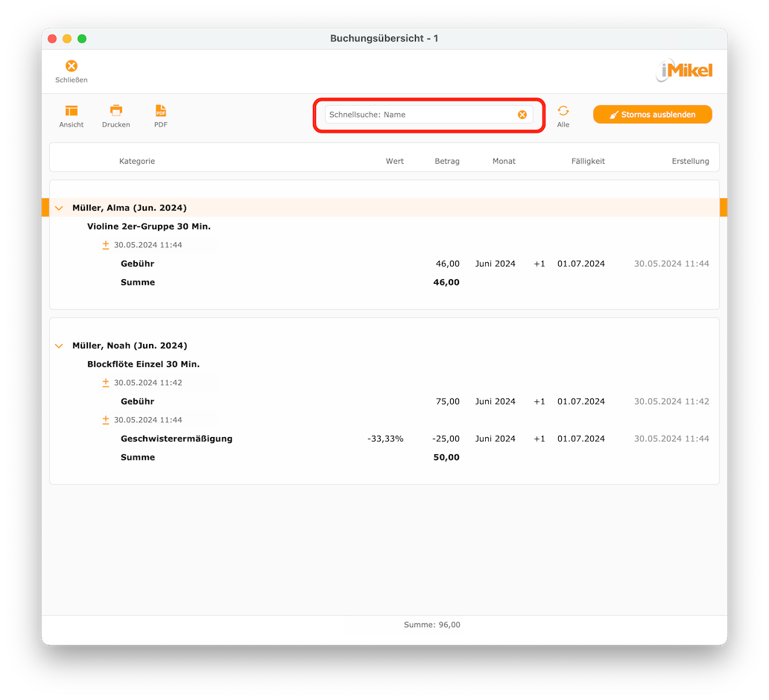Collapse the Müller, Alma group

click(x=60, y=209)
